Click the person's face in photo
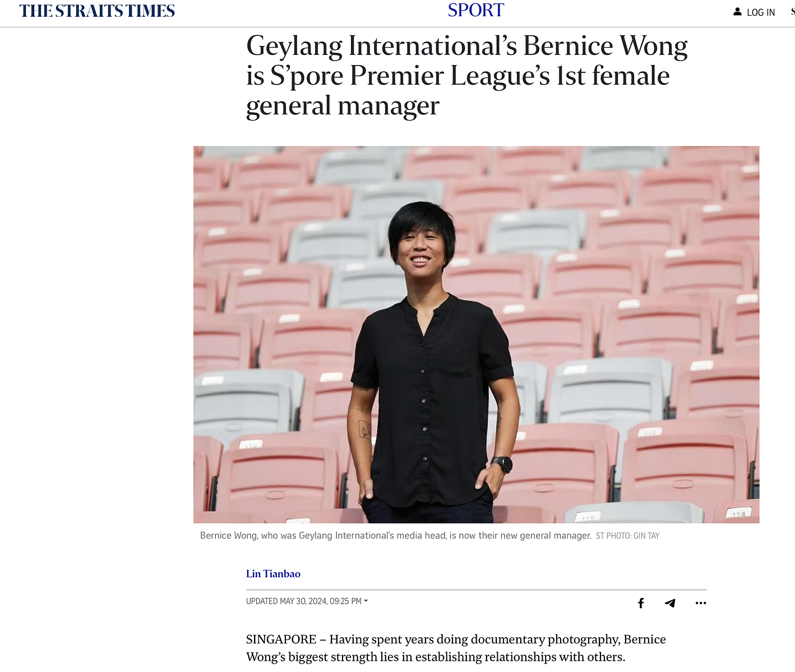The height and width of the screenshot is (672, 795). click(422, 247)
